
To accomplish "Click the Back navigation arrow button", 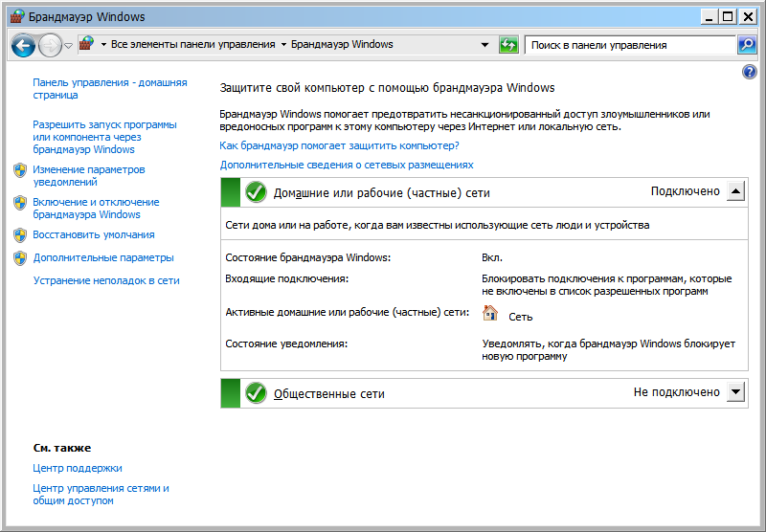I will coord(23,45).
